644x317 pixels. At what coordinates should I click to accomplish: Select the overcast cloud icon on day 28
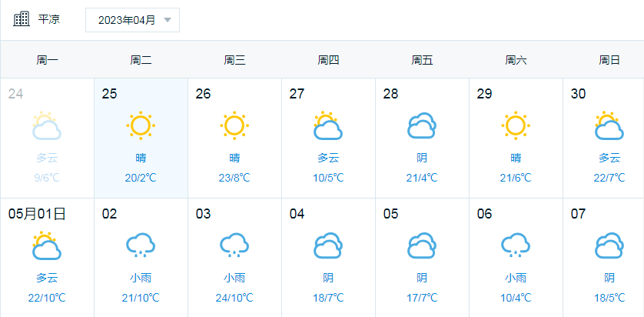422,125
